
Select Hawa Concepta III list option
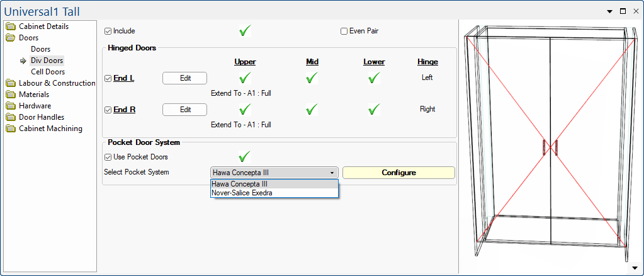[240, 184]
